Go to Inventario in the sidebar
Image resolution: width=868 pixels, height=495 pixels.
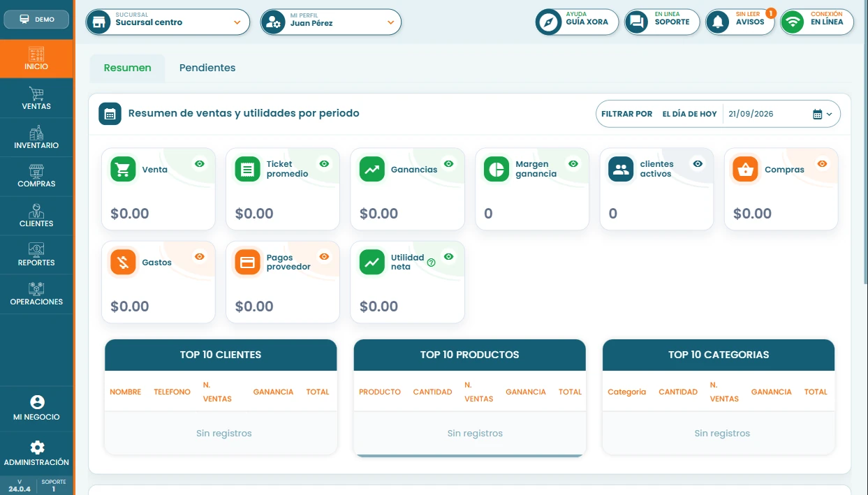point(36,138)
